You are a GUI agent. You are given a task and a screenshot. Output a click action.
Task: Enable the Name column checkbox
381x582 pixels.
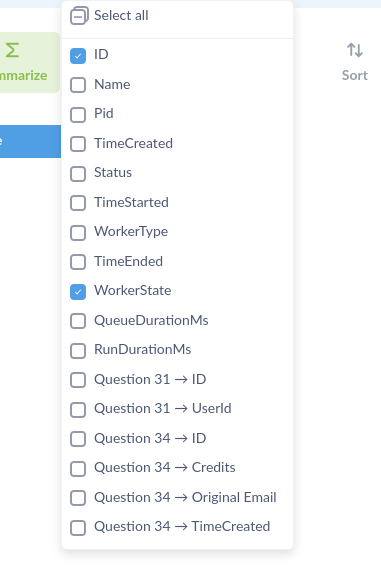(x=78, y=85)
